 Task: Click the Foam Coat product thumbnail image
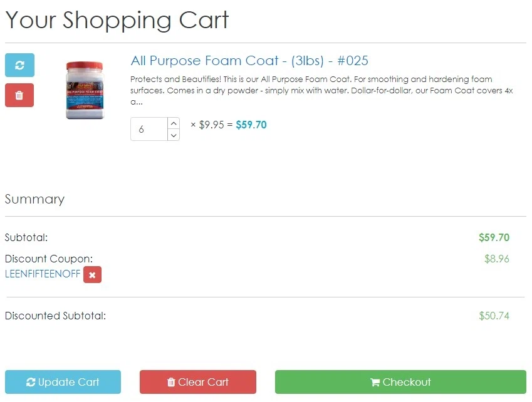click(x=84, y=90)
